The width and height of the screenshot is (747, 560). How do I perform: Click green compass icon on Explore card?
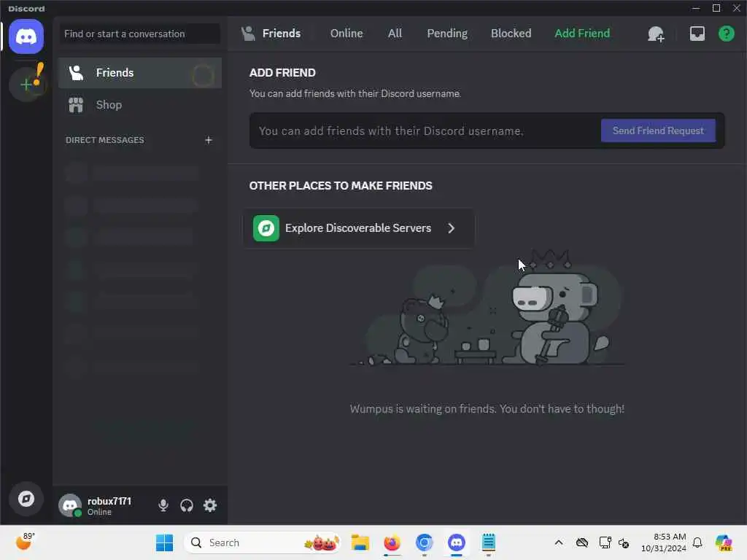coord(266,228)
